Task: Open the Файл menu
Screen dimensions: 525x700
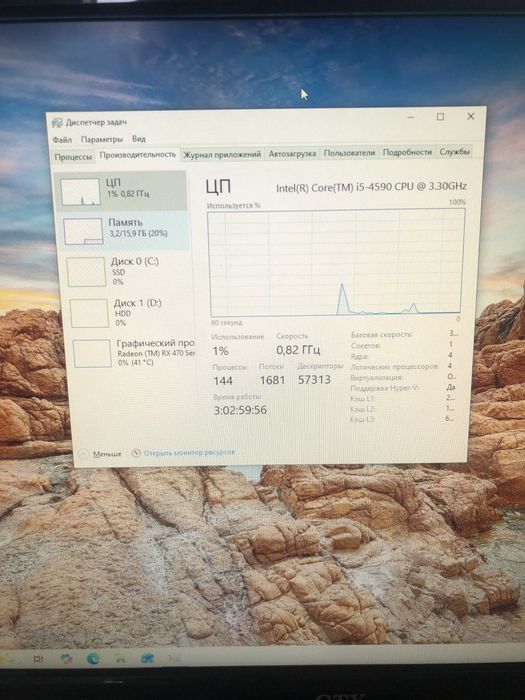Action: pyautogui.click(x=62, y=139)
